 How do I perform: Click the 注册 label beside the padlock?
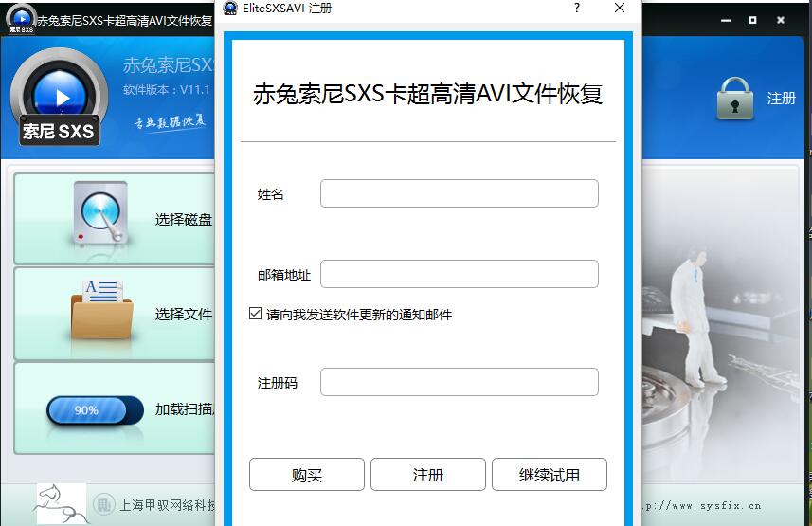pos(781,98)
